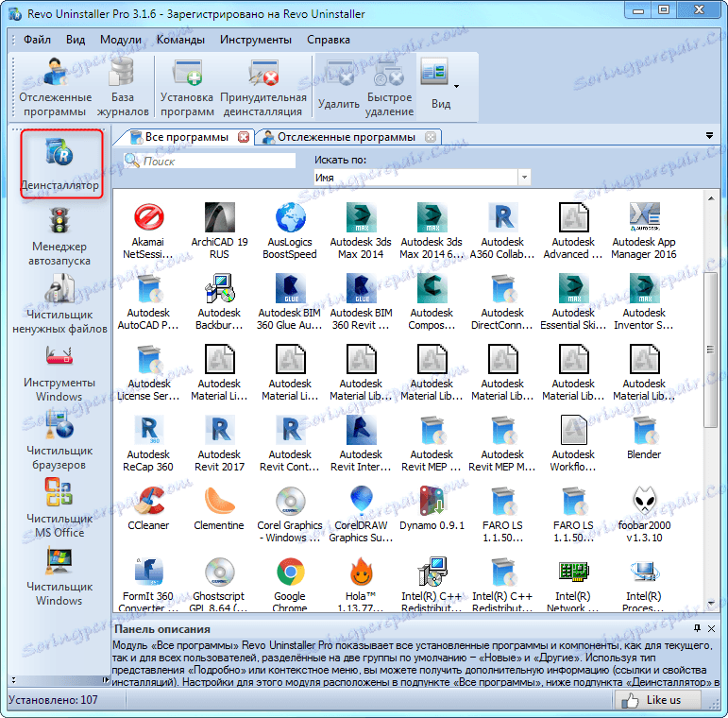
Task: Select Autodesk Inventor program
Action: click(x=644, y=302)
